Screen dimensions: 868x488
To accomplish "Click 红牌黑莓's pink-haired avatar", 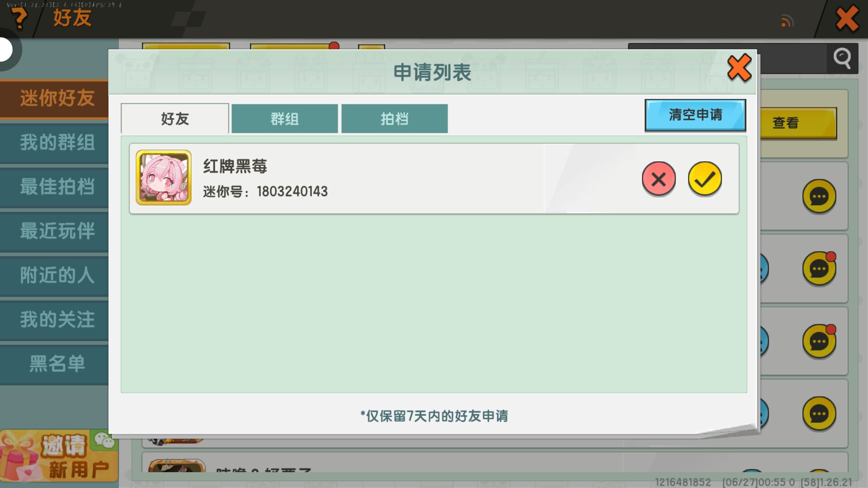I will click(164, 178).
